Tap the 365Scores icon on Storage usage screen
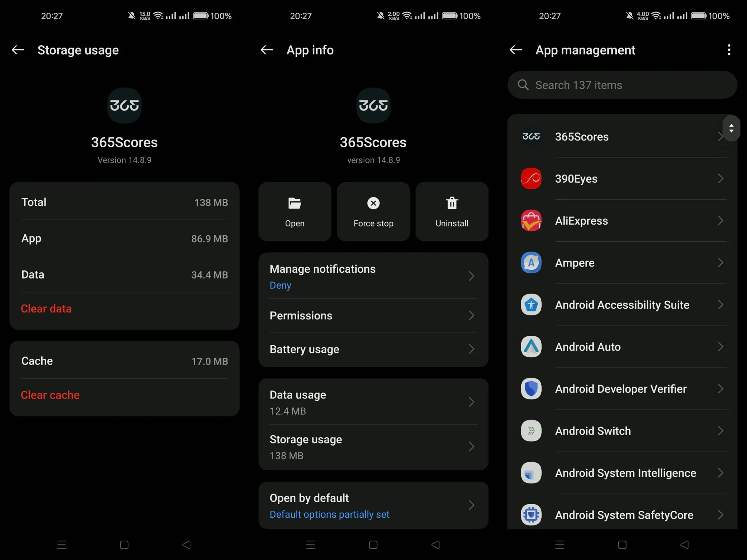 [124, 105]
